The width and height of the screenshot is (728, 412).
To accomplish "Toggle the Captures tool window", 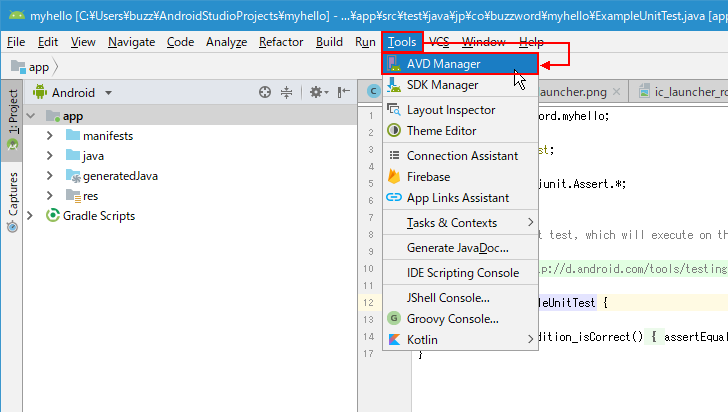I will click(x=12, y=201).
